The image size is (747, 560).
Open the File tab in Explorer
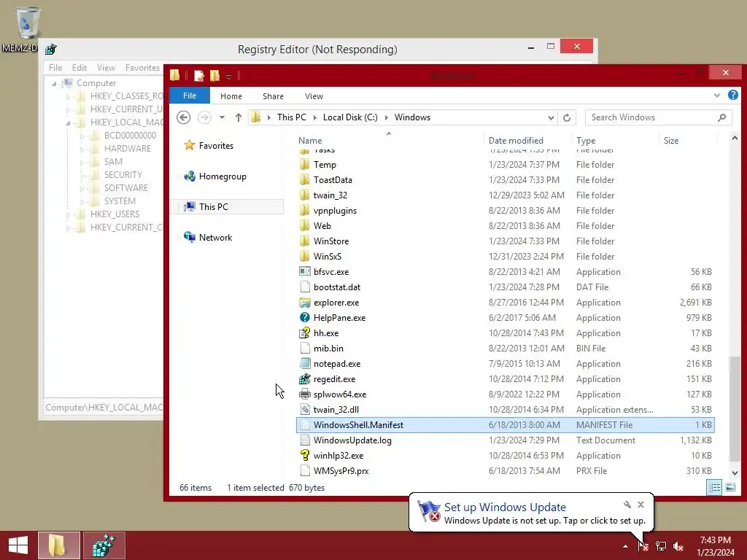tap(190, 96)
